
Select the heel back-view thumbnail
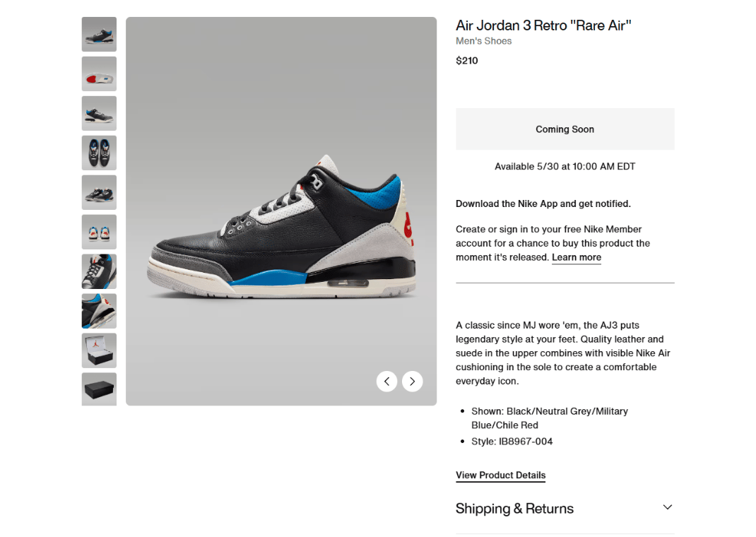point(99,232)
